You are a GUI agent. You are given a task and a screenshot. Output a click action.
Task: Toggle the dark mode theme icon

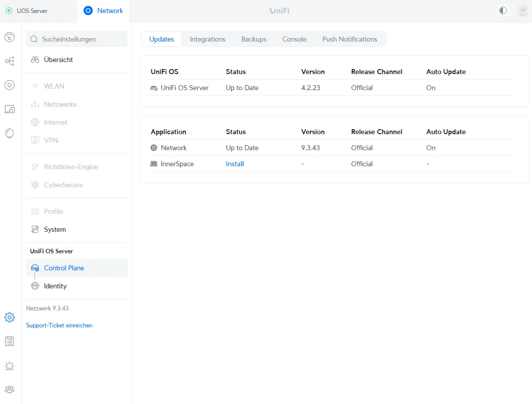tap(503, 11)
